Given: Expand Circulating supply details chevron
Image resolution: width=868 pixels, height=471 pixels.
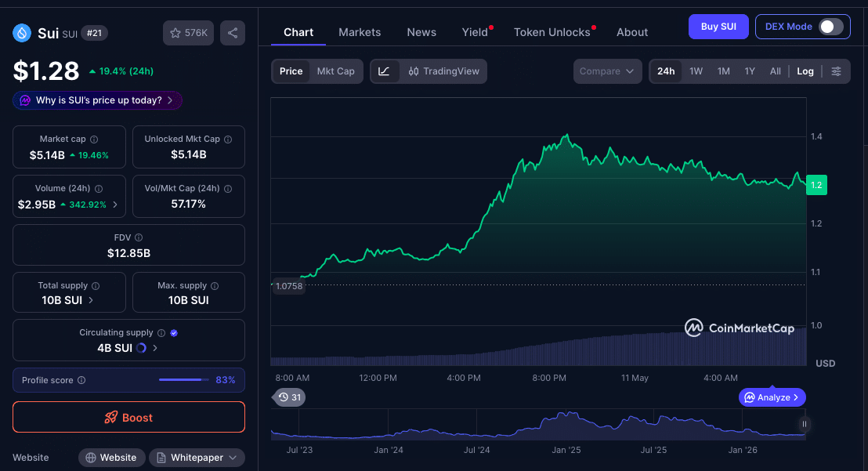Looking at the screenshot, I should [155, 348].
